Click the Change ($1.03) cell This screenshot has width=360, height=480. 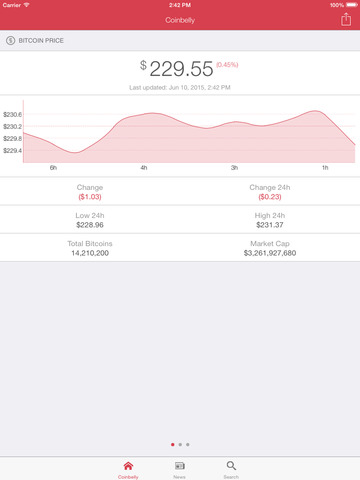[x=90, y=192]
